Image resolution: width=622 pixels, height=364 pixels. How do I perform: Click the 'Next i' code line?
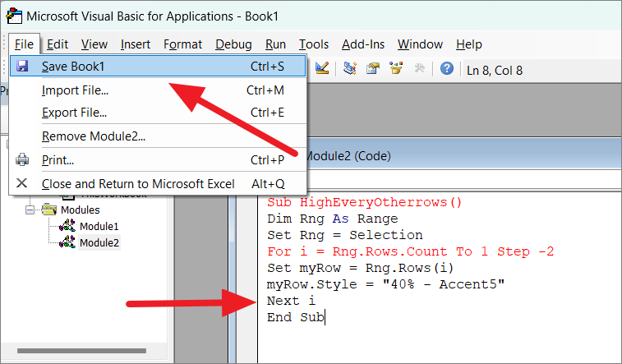point(291,301)
